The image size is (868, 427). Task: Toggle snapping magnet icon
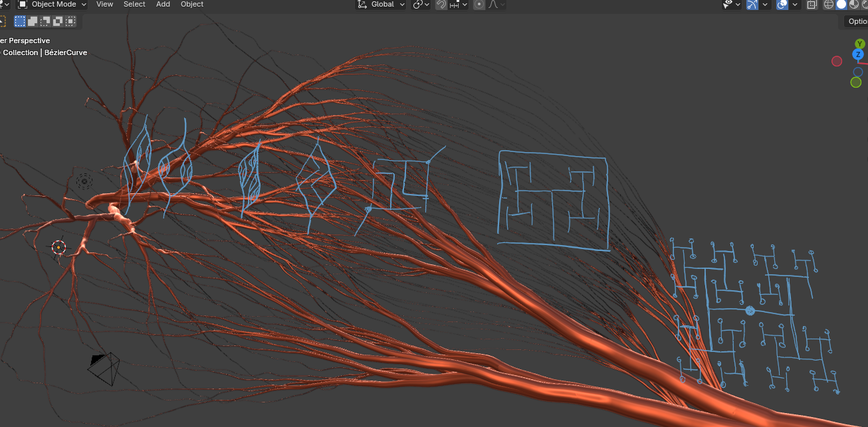coord(441,5)
